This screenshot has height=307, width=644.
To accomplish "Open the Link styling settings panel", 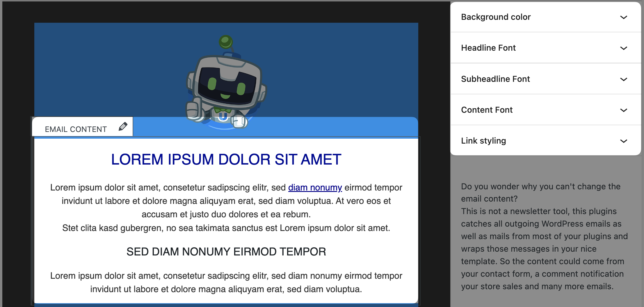I will point(483,141).
